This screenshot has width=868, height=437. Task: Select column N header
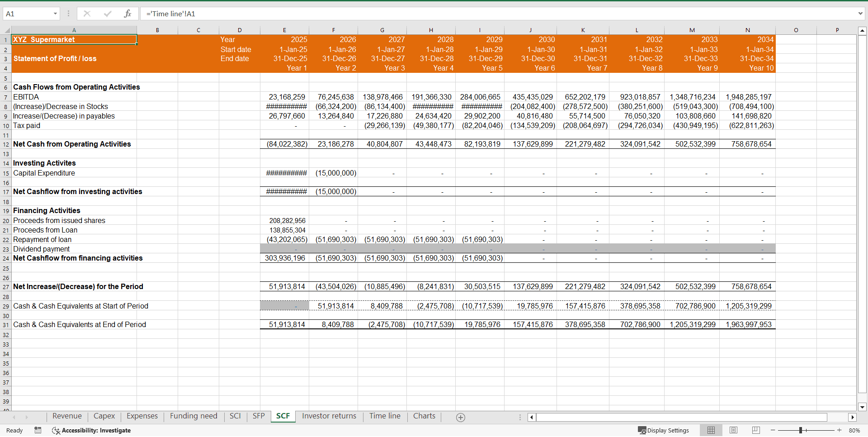(747, 30)
